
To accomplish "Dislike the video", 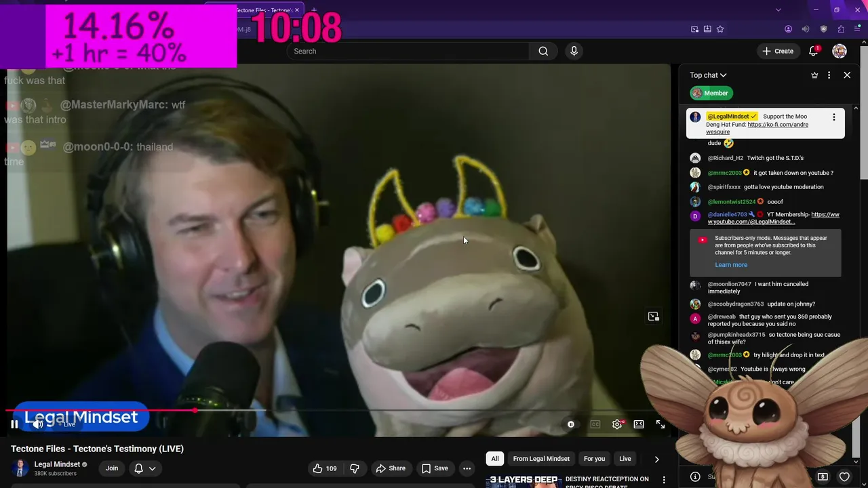I will [354, 468].
